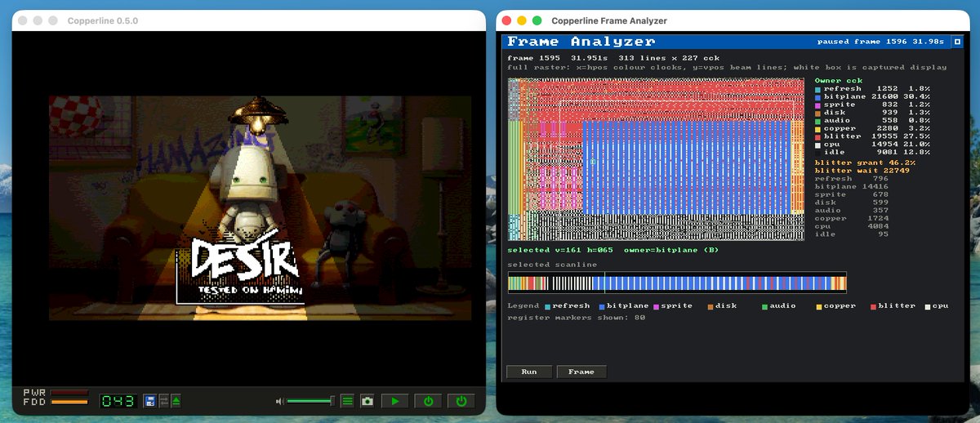Click the Frame step button

coord(581,372)
